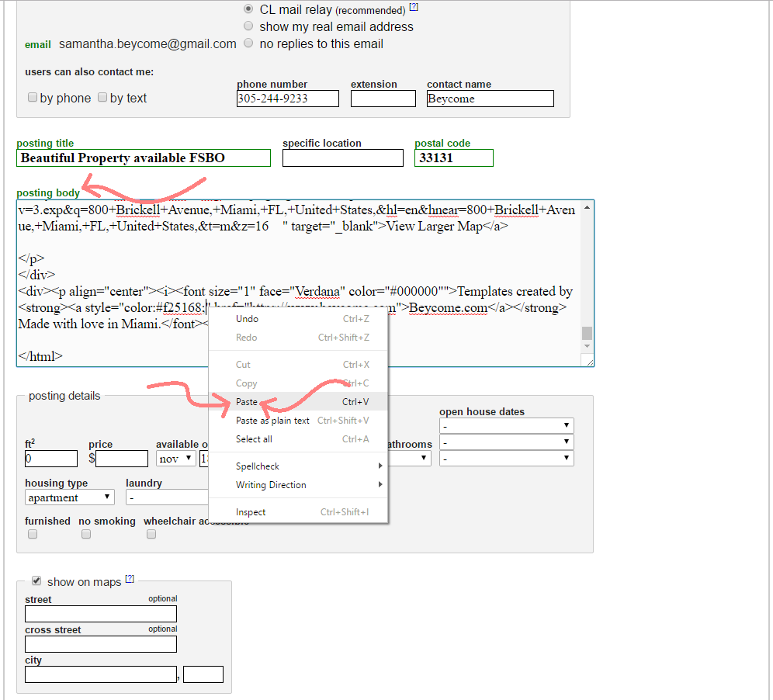
Task: Click posting body scrollbar down arrow
Action: pos(588,360)
